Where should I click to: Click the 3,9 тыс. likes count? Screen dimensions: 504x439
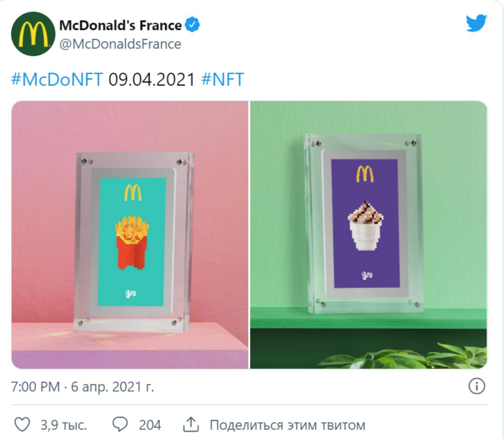(x=64, y=425)
